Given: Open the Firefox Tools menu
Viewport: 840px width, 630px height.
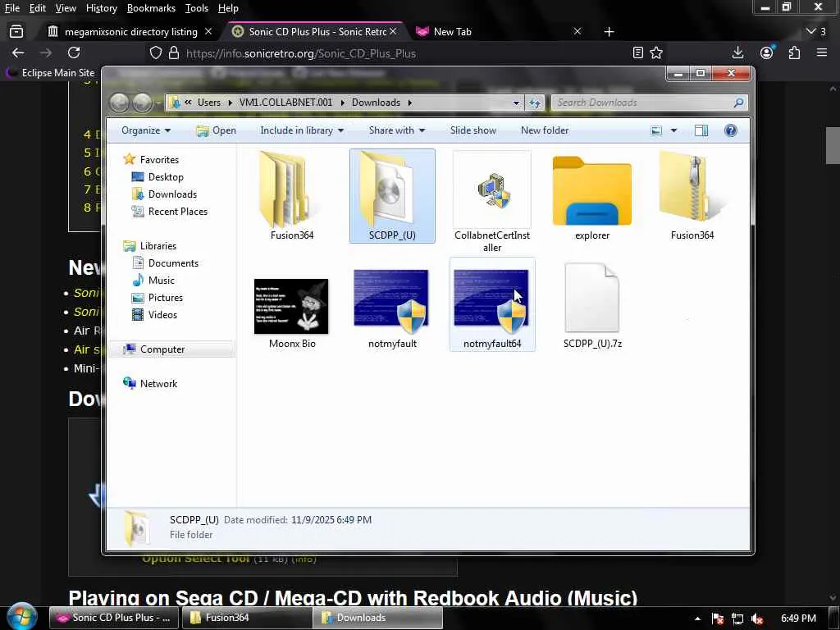Looking at the screenshot, I should (x=196, y=8).
